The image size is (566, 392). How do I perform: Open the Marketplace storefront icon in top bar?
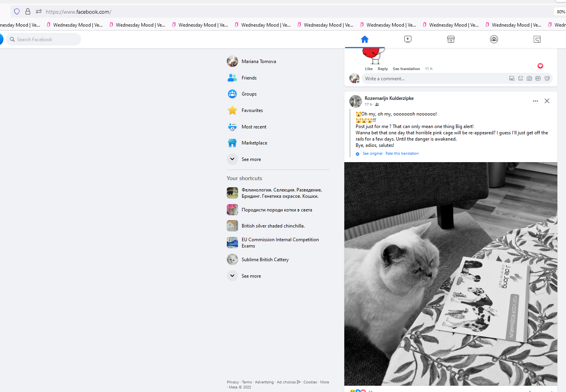pos(451,39)
